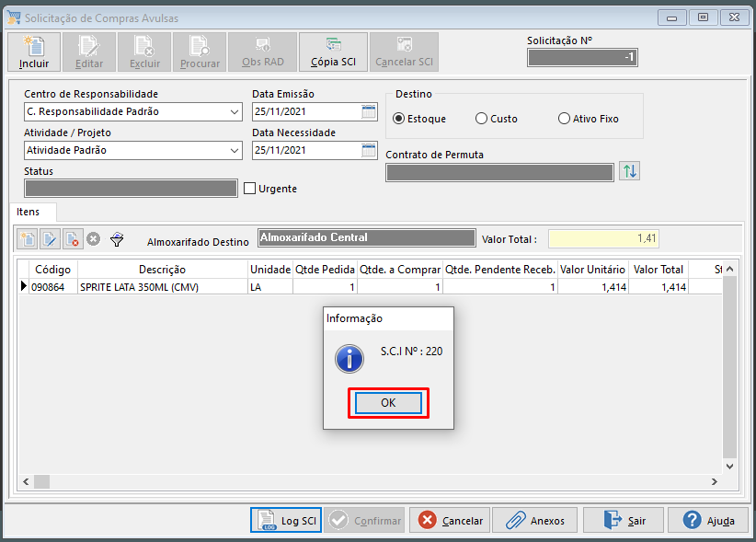
Task: Click the Editar toolbar button
Action: (x=89, y=52)
